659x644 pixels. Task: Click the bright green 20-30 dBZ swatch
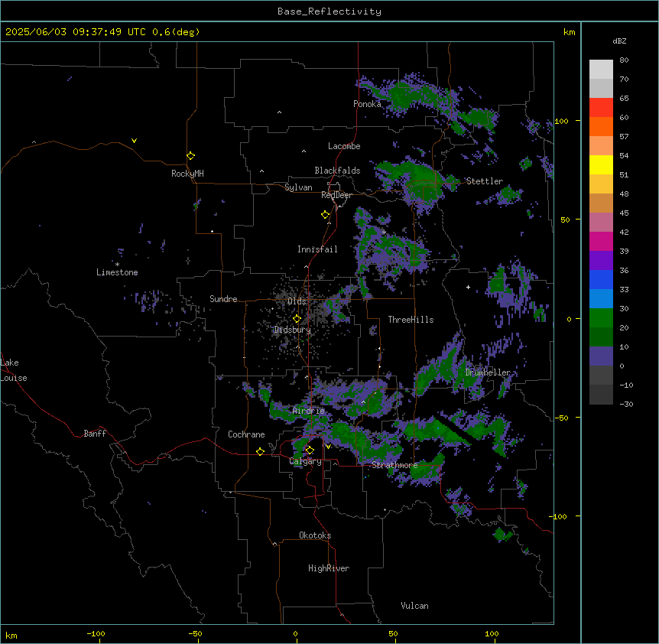click(x=601, y=318)
